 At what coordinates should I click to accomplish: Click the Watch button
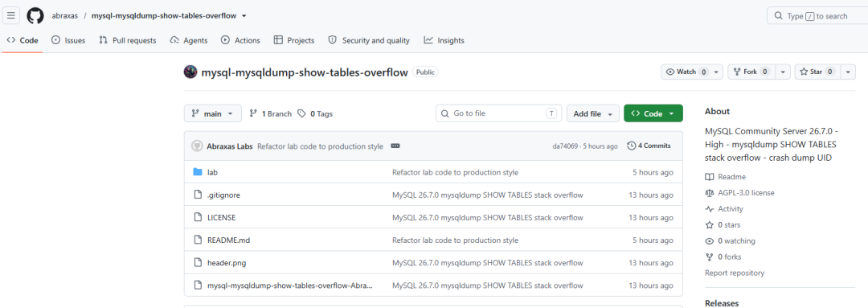pyautogui.click(x=686, y=72)
